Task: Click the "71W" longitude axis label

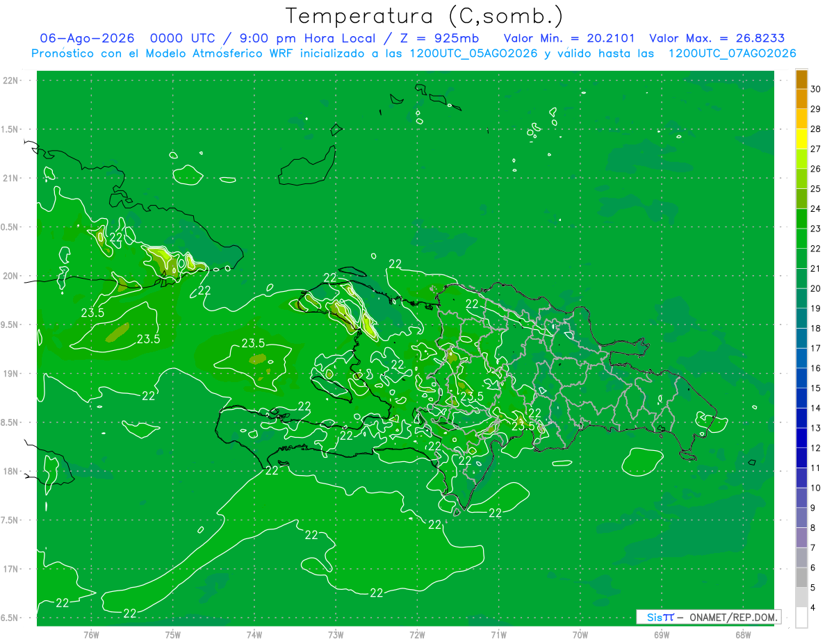Action: pyautogui.click(x=498, y=635)
